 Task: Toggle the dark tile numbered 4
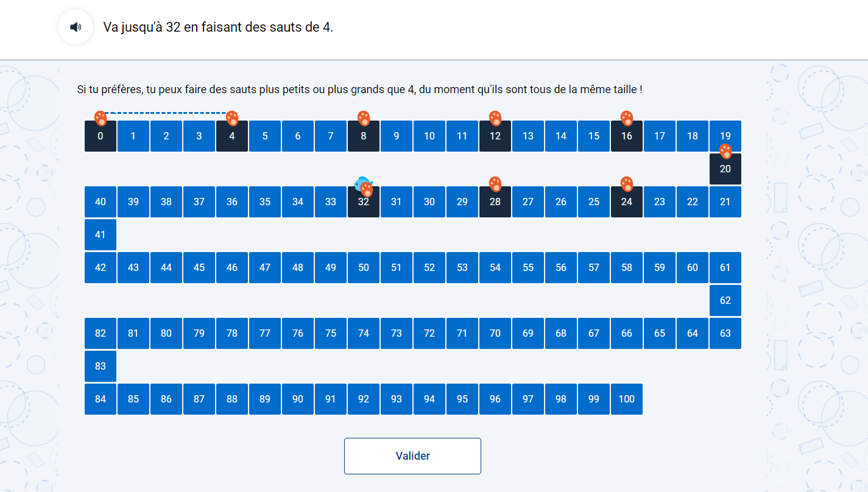[x=232, y=136]
